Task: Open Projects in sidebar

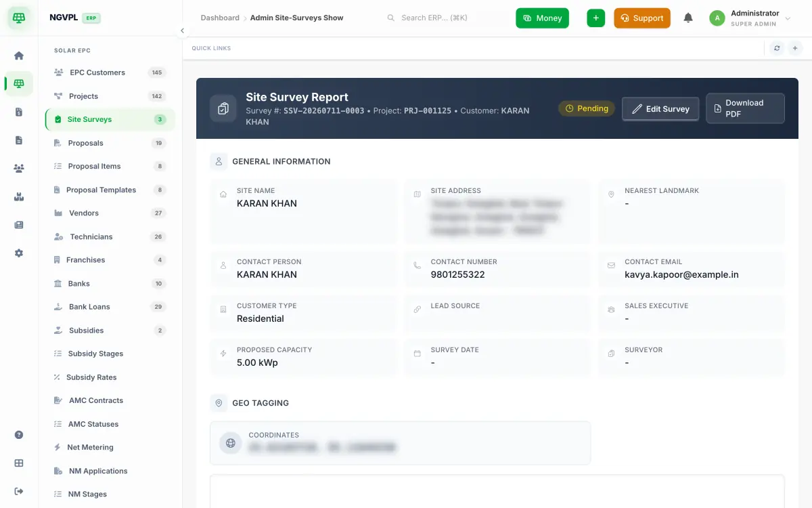Action: pyautogui.click(x=110, y=96)
